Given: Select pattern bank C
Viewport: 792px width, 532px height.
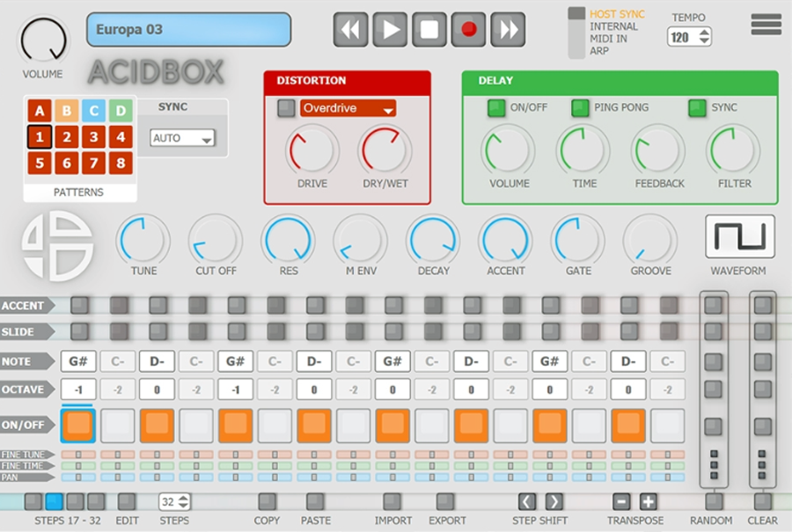Looking at the screenshot, I should click(x=93, y=111).
